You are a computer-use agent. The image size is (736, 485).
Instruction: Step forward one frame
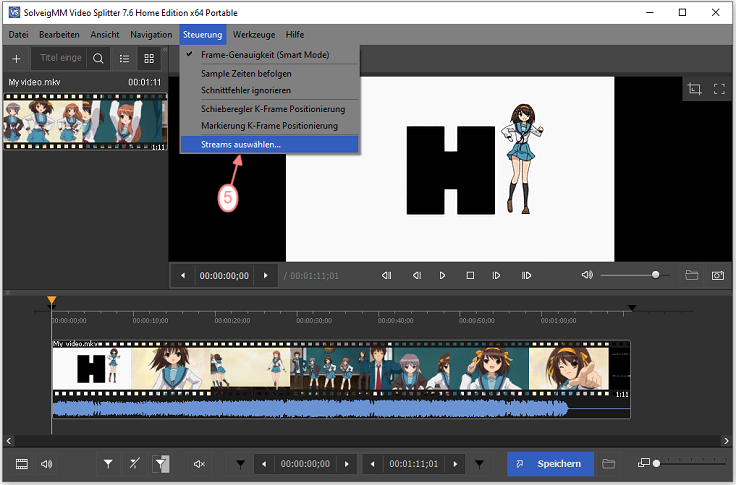(496, 276)
